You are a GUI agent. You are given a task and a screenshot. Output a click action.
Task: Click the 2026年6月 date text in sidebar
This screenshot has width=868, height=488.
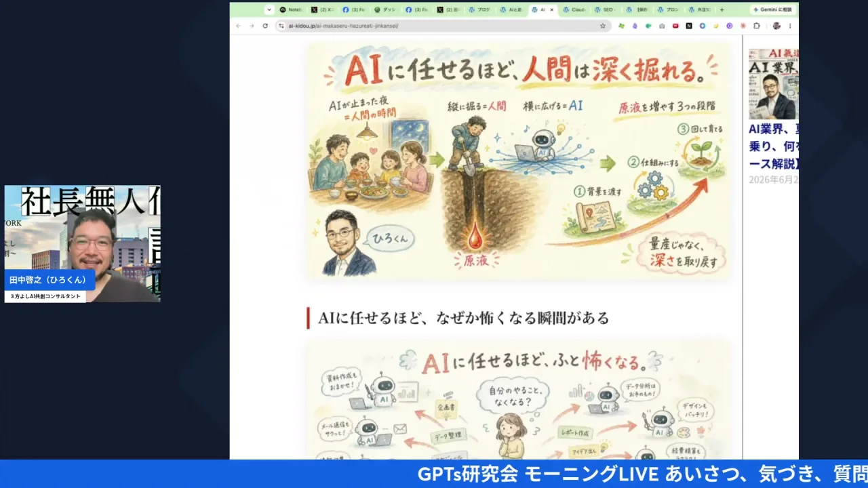click(x=774, y=180)
